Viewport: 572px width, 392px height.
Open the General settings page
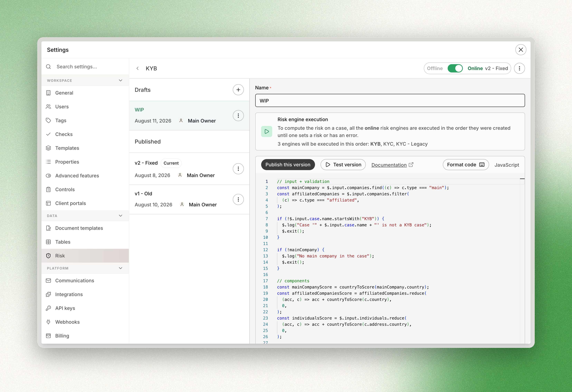click(85, 93)
